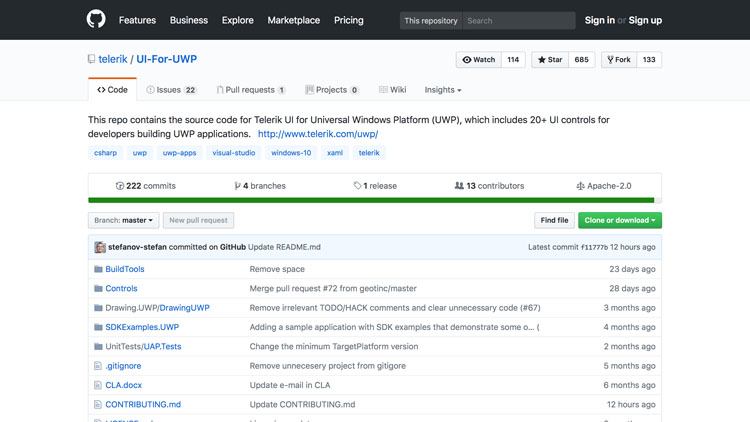Click the CLA.docx file icon
This screenshot has width=750, height=422.
pos(98,385)
